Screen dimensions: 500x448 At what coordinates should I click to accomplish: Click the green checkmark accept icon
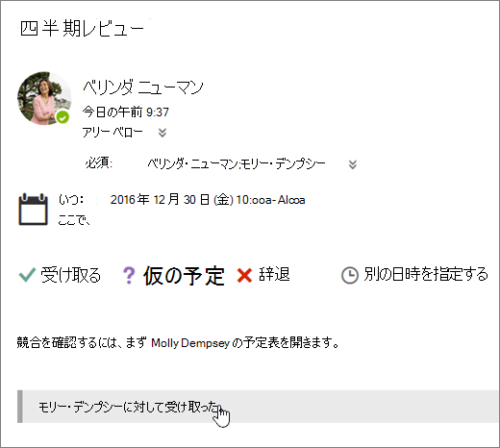[27, 275]
